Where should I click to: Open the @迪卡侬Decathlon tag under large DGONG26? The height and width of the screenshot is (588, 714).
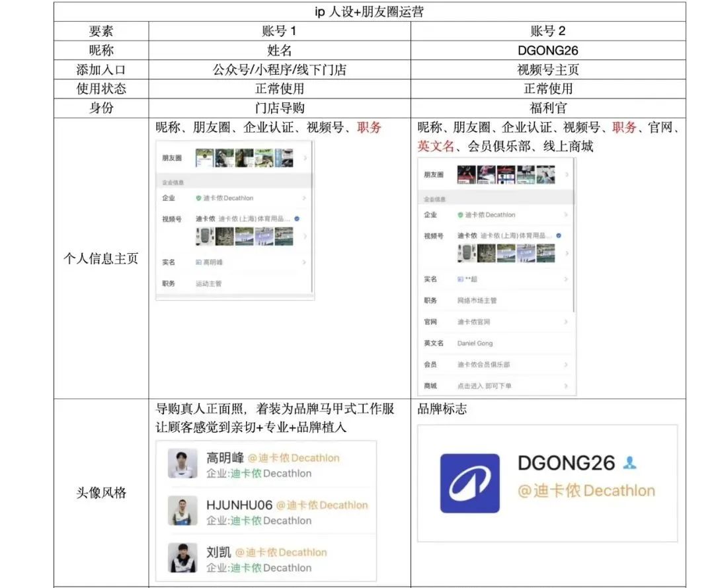pos(586,491)
